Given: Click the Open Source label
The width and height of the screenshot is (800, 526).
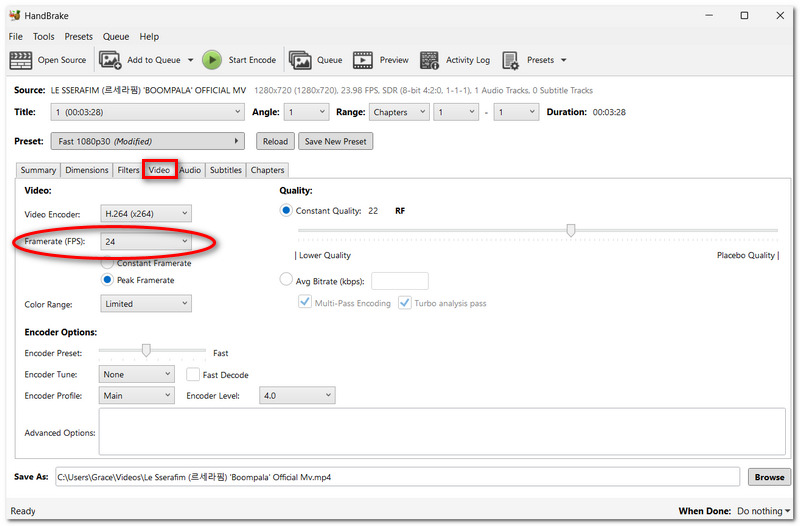Looking at the screenshot, I should click(x=62, y=60).
